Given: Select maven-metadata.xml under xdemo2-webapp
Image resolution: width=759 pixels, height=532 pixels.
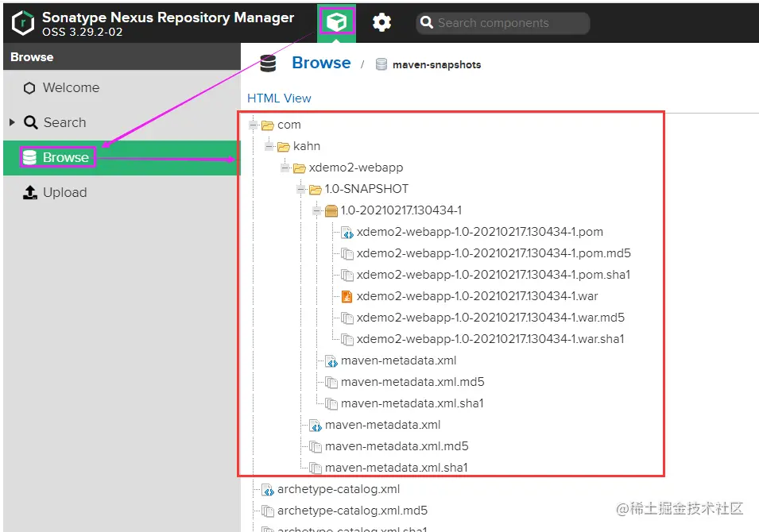Looking at the screenshot, I should coord(382,425).
